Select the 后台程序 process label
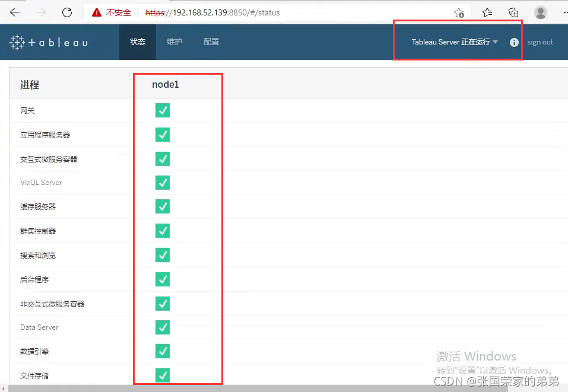This screenshot has width=568, height=392. click(x=34, y=280)
